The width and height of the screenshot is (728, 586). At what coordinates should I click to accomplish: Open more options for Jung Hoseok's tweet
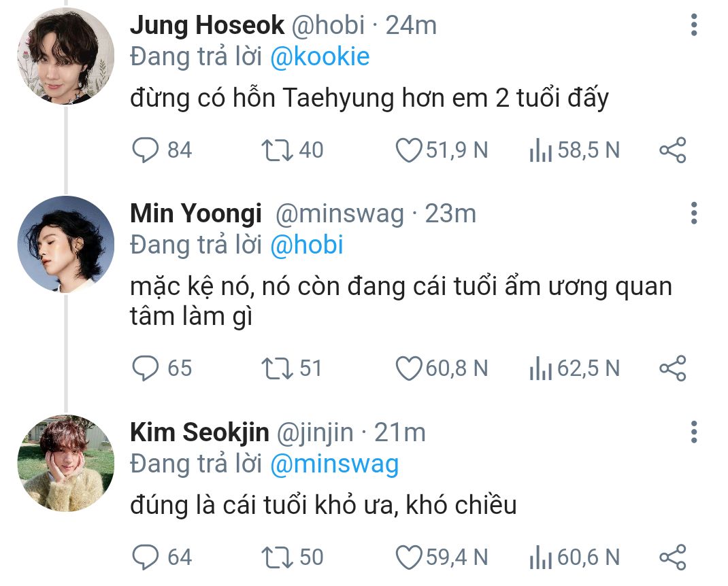[694, 24]
